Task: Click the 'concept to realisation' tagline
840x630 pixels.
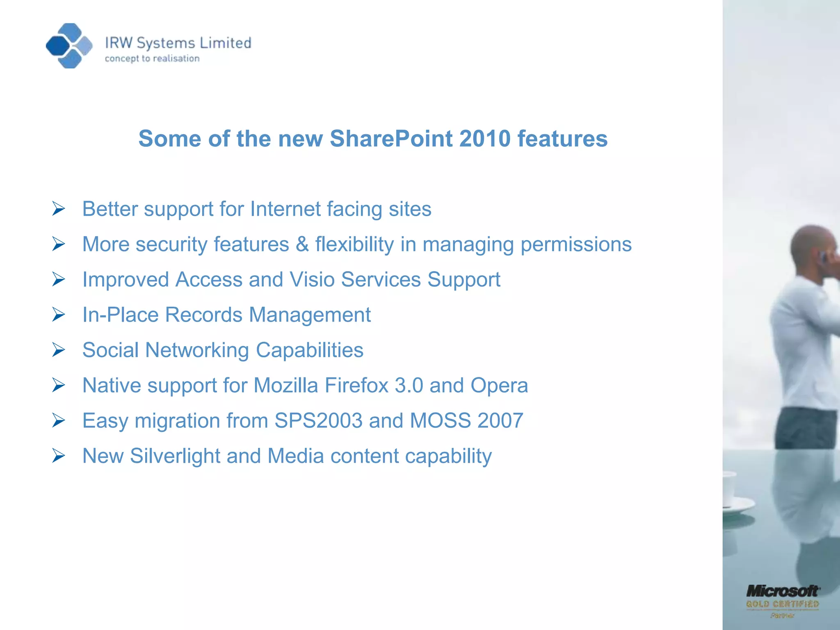Action: 152,59
